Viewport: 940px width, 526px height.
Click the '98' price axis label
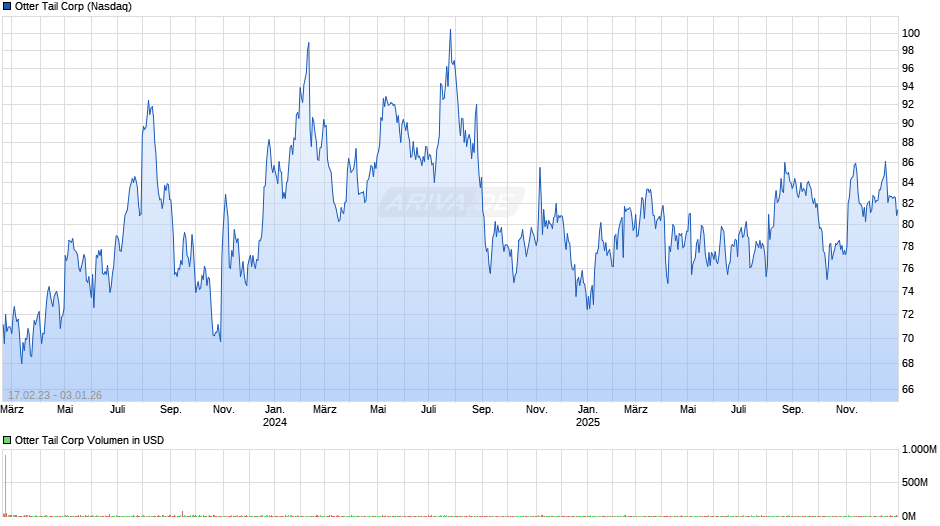coord(908,50)
